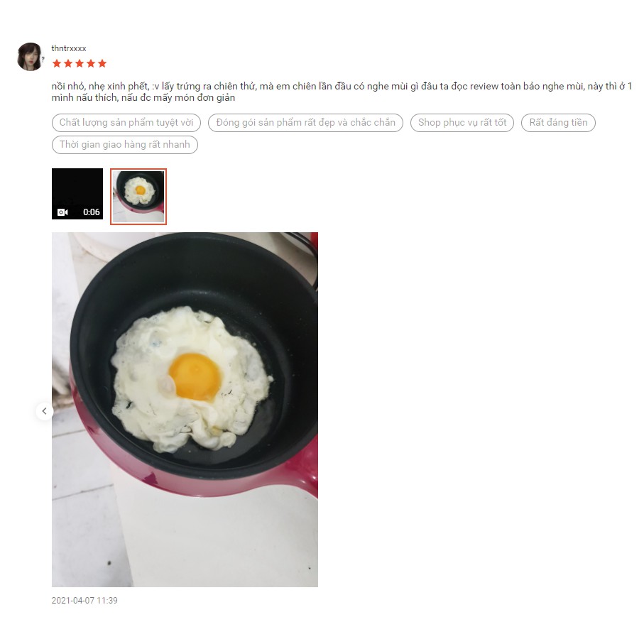This screenshot has width=644, height=644.
Task: Open thntrxxxx username profile
Action: click(x=69, y=48)
